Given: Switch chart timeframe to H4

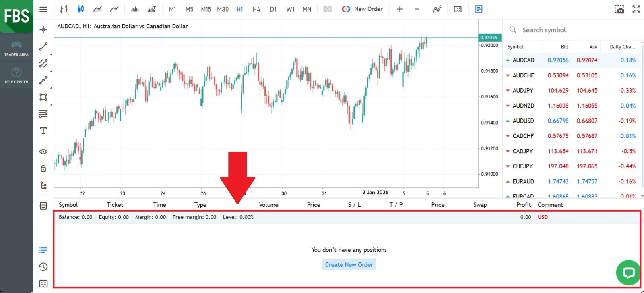Looking at the screenshot, I should [x=256, y=9].
